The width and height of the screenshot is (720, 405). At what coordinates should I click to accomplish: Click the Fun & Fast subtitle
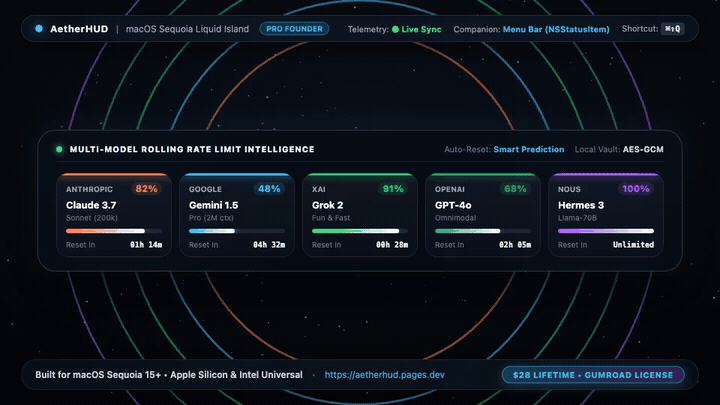click(331, 218)
